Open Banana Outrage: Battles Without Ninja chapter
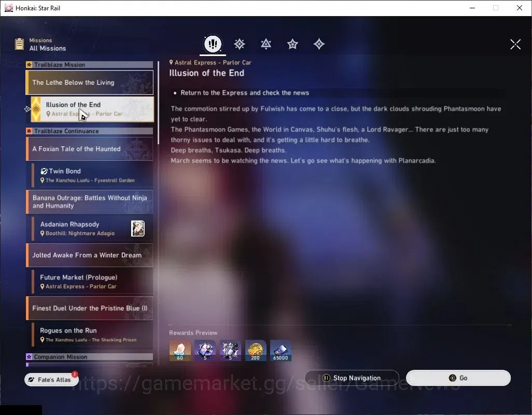 pyautogui.click(x=90, y=202)
